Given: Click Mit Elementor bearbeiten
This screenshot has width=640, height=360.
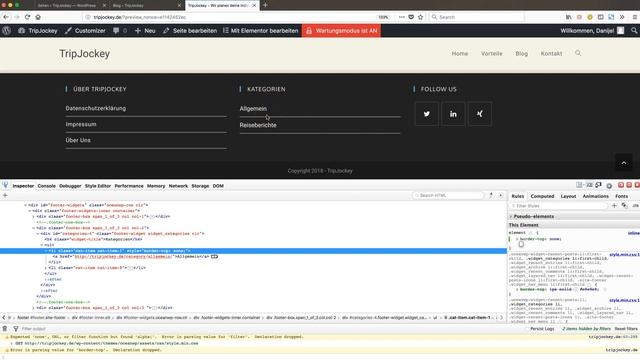Looking at the screenshot, I should click(260, 31).
